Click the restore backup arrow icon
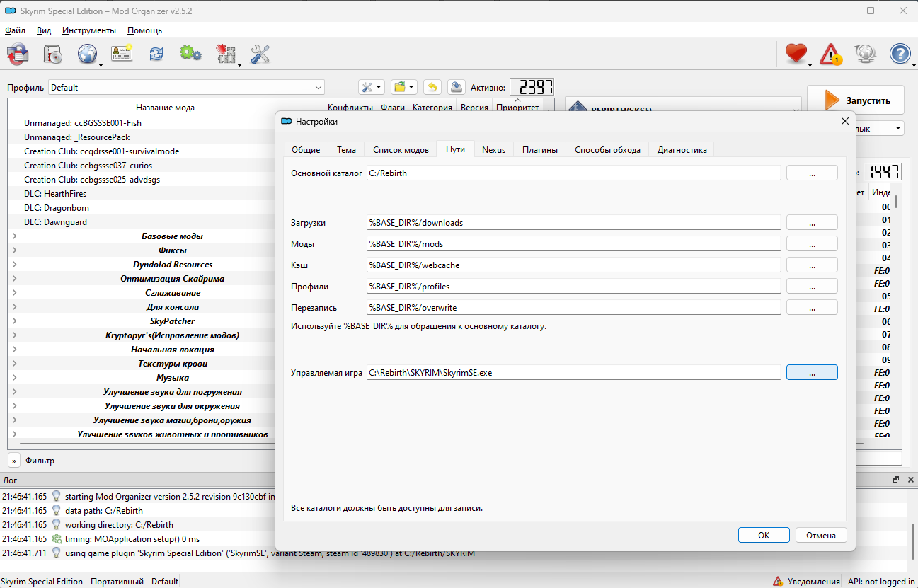 tap(432, 87)
